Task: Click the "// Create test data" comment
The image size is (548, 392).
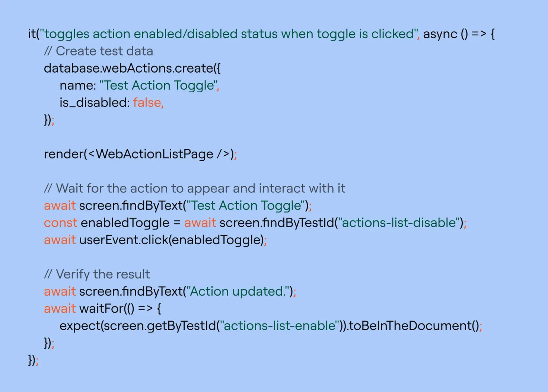Action: pos(98,51)
